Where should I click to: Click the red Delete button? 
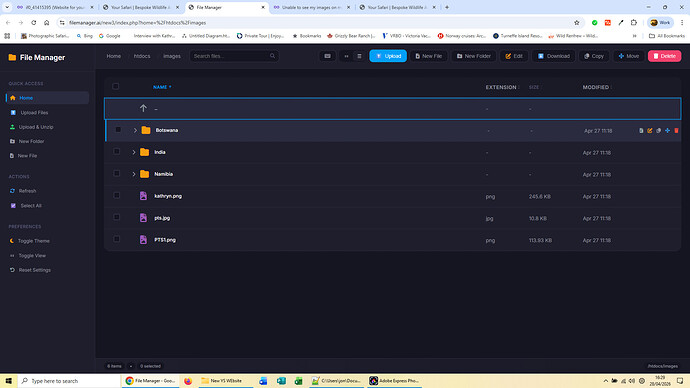(664, 56)
